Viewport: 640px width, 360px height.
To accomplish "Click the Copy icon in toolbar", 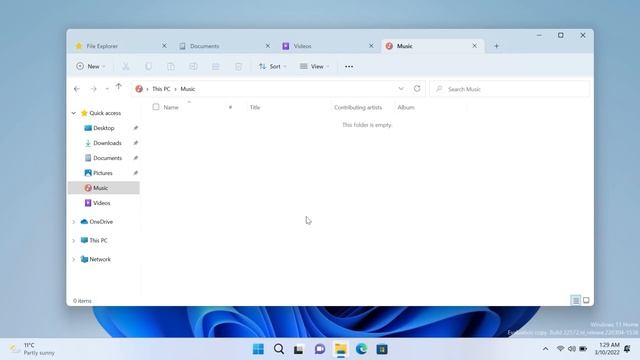I will coord(148,67).
